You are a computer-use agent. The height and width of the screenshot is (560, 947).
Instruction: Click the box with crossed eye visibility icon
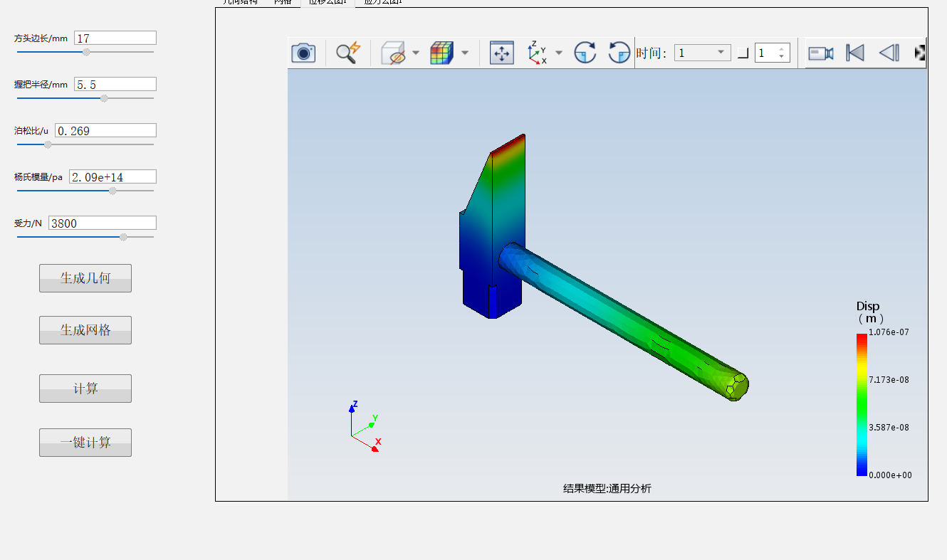tap(393, 53)
